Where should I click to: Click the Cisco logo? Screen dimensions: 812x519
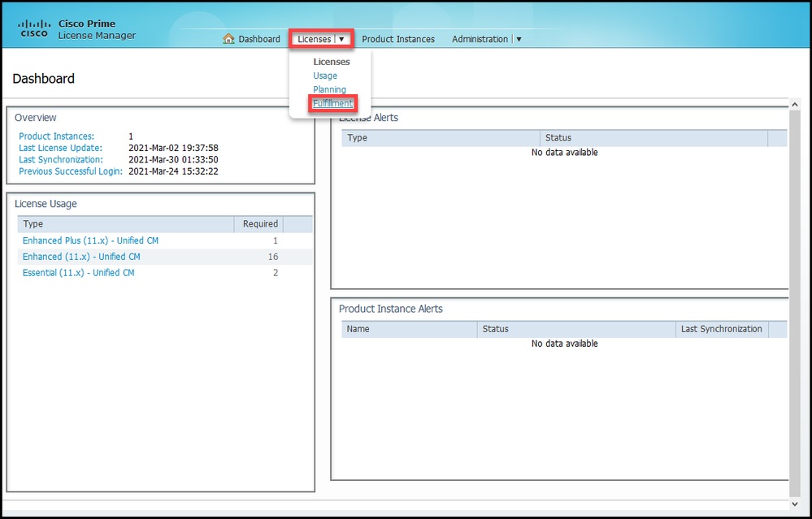[x=34, y=29]
